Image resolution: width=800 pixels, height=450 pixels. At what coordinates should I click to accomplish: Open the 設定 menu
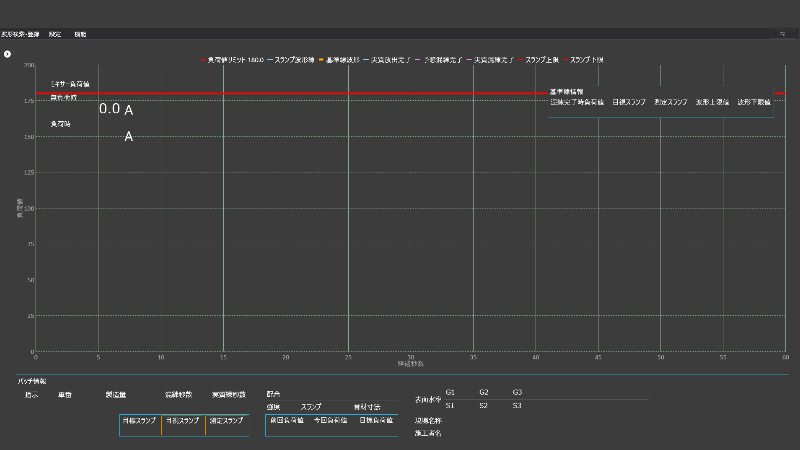[x=55, y=34]
